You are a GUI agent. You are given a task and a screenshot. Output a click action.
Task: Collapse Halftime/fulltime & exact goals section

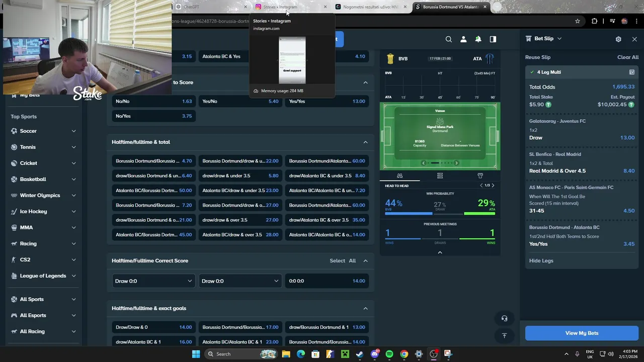point(365,308)
